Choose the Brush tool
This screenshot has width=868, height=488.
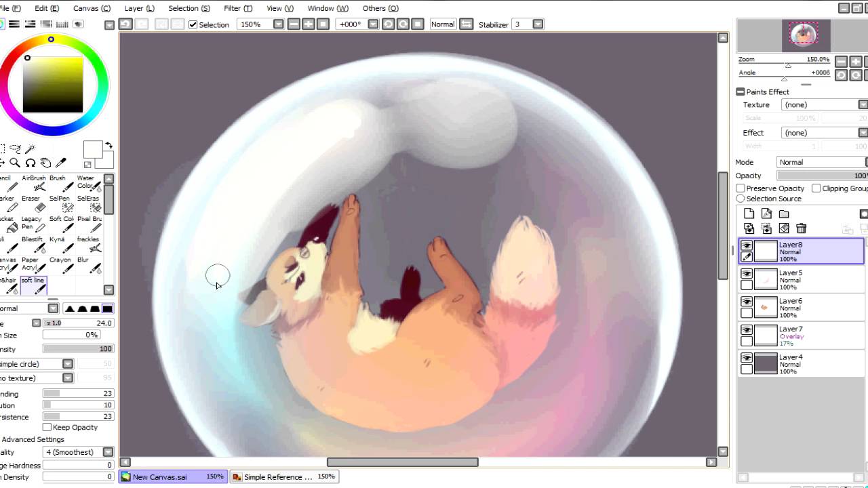(x=62, y=183)
